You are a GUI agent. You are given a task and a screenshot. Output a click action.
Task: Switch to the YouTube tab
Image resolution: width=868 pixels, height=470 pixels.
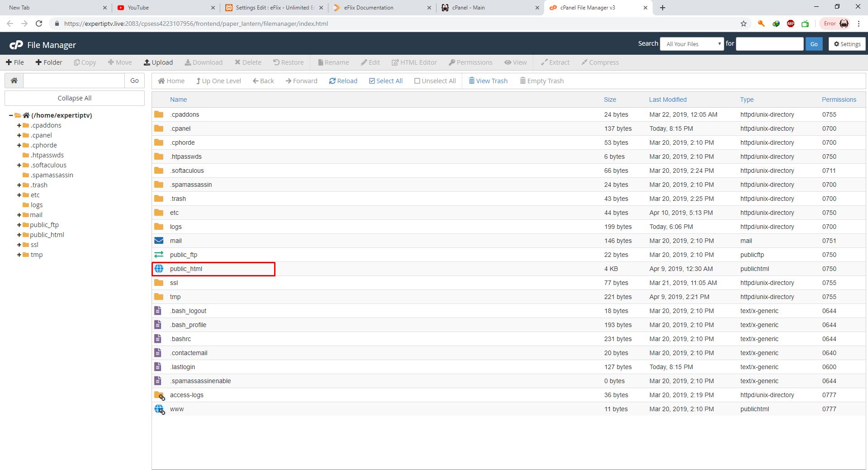coord(166,8)
